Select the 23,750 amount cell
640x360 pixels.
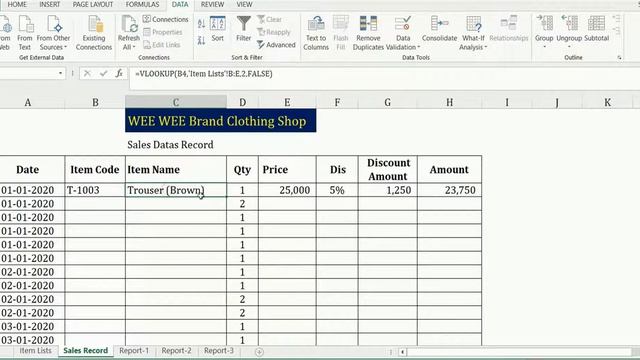coord(449,190)
